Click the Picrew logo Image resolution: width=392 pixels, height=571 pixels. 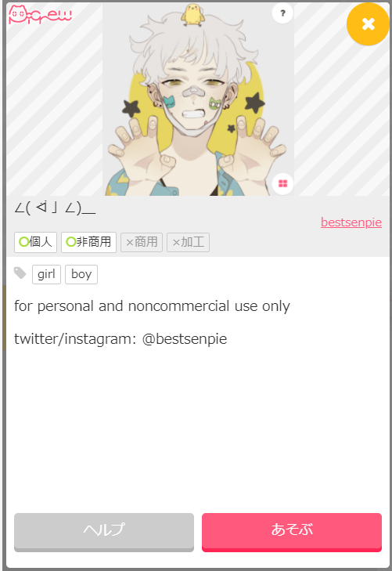(x=40, y=15)
